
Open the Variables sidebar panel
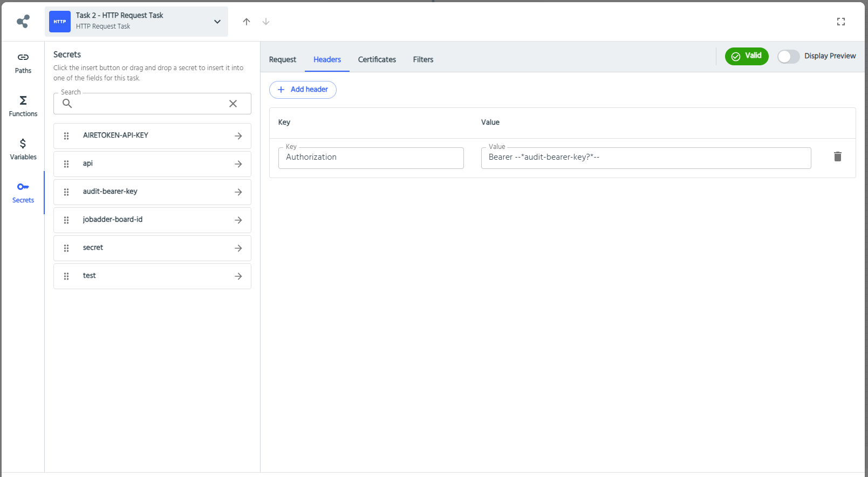[23, 149]
